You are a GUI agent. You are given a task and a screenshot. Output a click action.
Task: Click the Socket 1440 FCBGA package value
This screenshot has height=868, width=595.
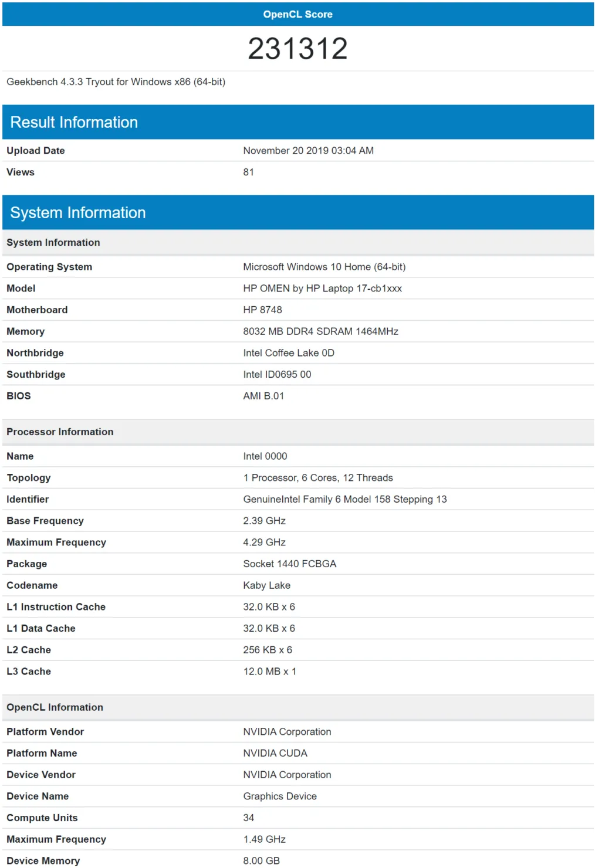[289, 564]
